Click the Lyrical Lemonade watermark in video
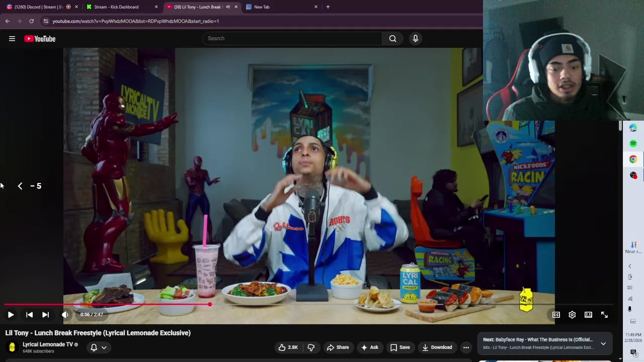Viewport: 644px width, 362px height. click(x=526, y=300)
